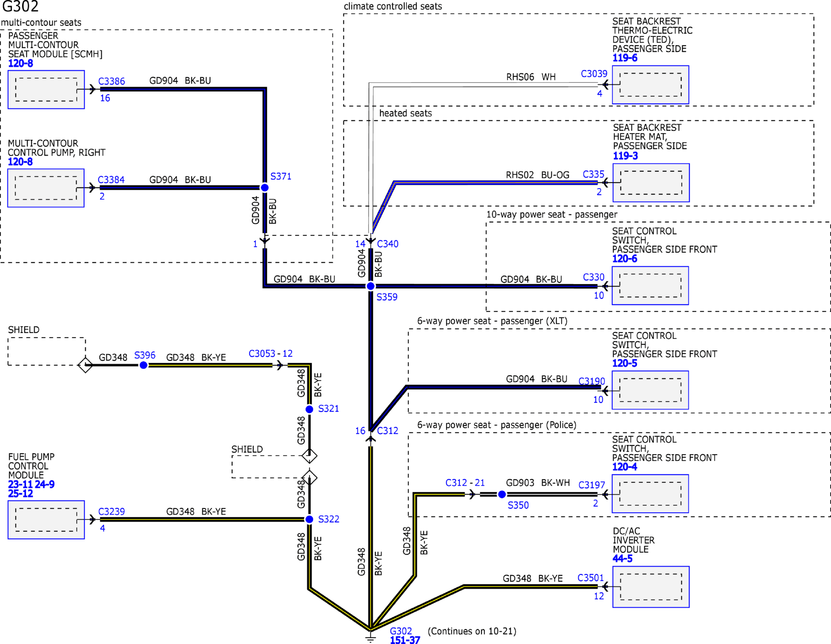Select connector label C340
Image resolution: width=831 pixels, height=644 pixels.
(387, 244)
